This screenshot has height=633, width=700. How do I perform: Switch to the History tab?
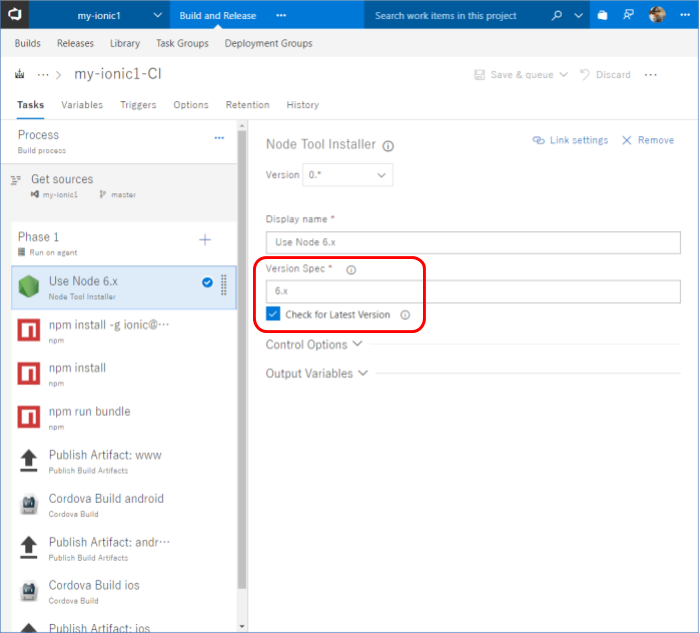click(x=302, y=105)
